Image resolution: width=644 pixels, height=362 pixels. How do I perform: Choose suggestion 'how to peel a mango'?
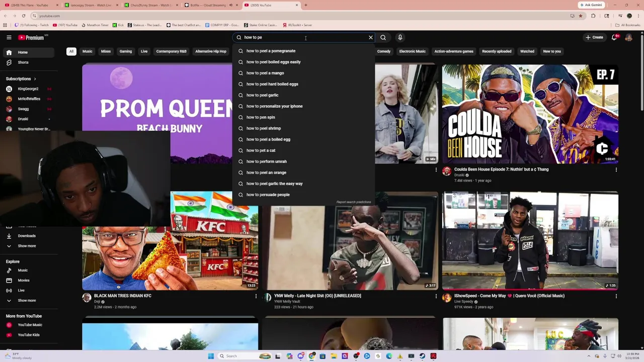(303, 73)
